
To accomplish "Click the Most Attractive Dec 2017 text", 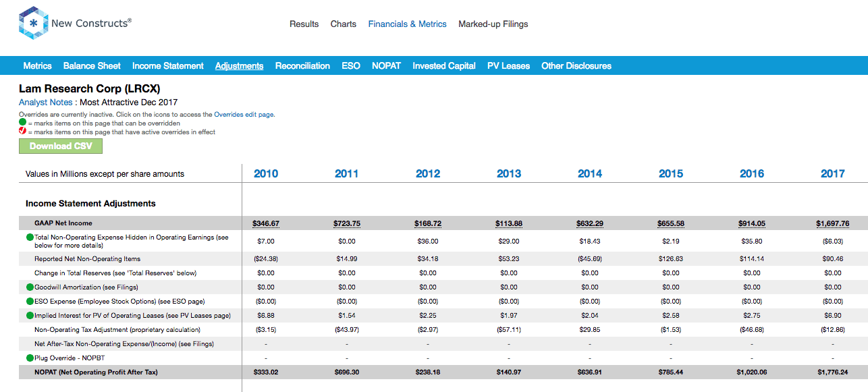I will click(129, 103).
